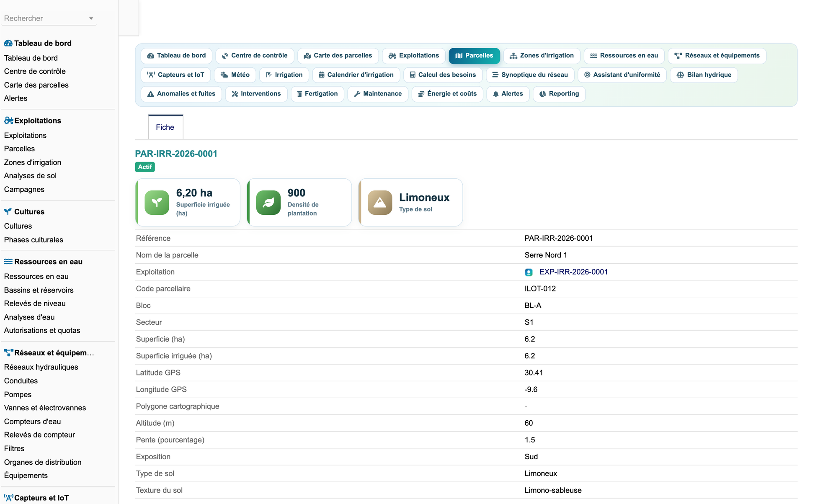Open Bassins et réservoirs in the sidebar
This screenshot has width=815, height=504.
39,290
